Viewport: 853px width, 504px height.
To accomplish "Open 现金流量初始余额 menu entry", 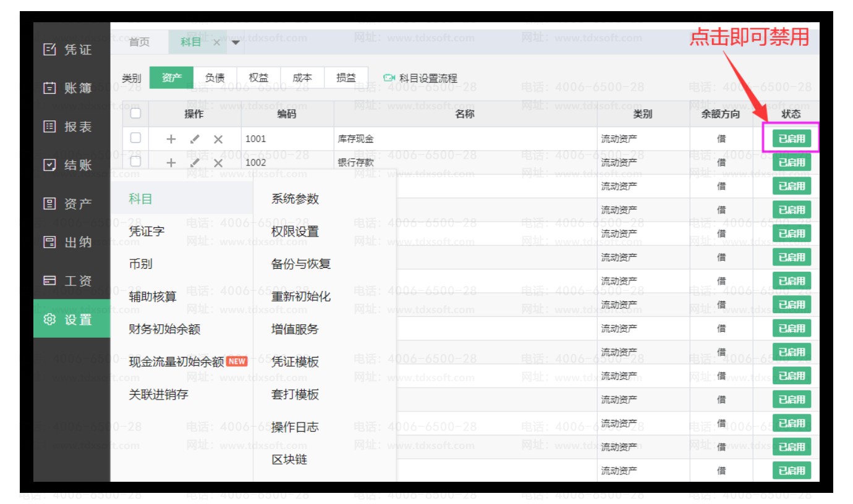I will point(176,362).
